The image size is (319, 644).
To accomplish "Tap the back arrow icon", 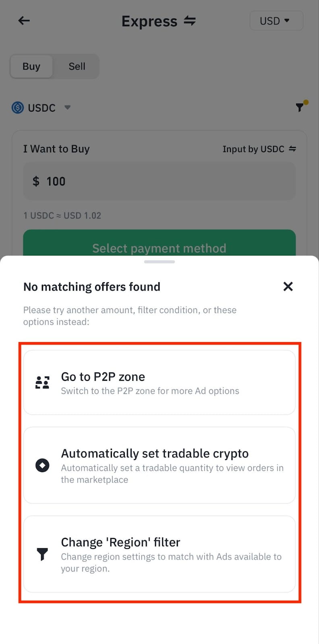I will (x=24, y=21).
